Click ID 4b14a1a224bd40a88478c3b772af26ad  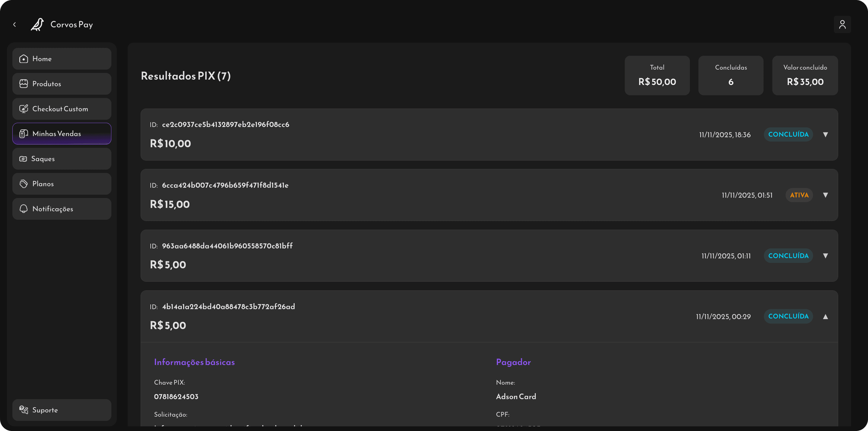click(x=228, y=307)
